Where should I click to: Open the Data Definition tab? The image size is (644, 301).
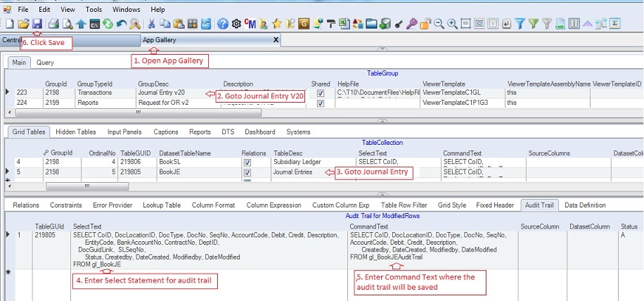tap(585, 205)
